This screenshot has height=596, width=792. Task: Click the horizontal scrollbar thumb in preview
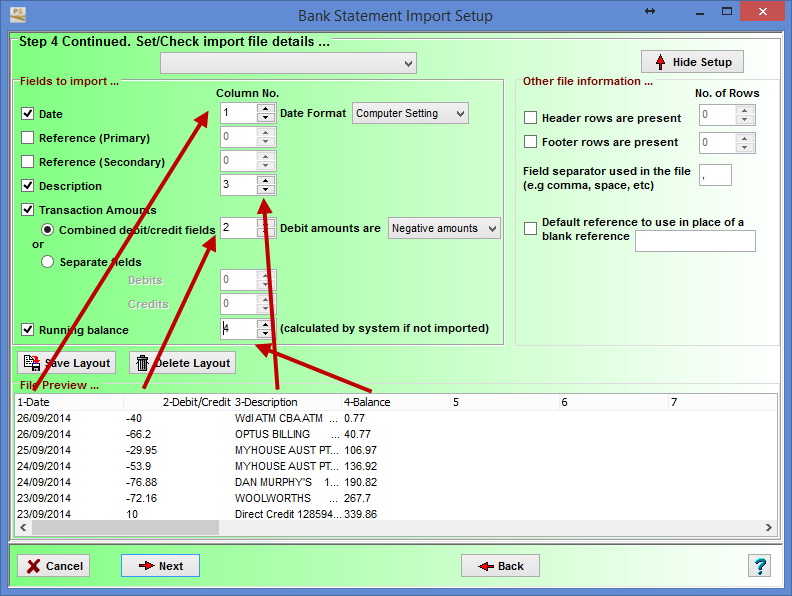pyautogui.click(x=125, y=527)
